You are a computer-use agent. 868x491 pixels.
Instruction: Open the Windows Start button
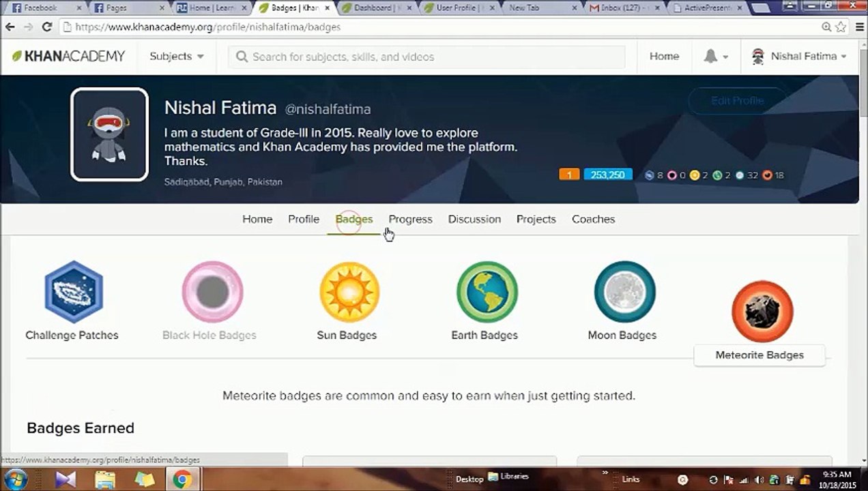pos(16,479)
